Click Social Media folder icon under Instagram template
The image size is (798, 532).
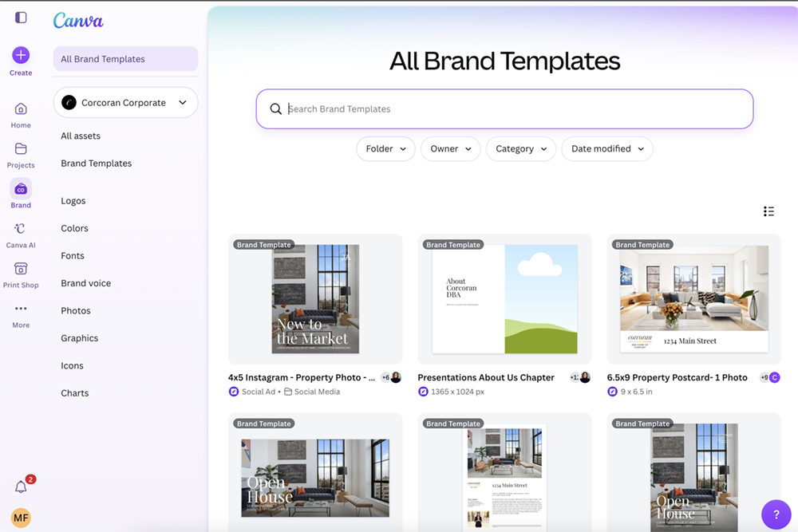(288, 392)
